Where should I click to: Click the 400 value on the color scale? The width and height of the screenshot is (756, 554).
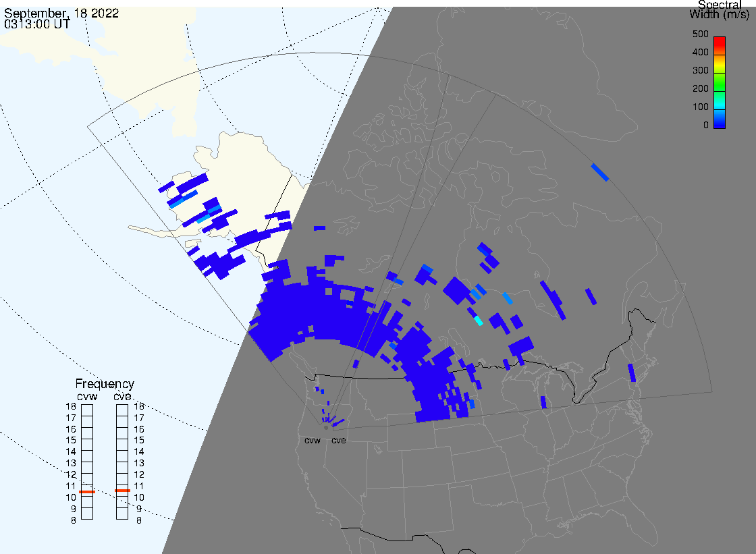click(x=701, y=52)
